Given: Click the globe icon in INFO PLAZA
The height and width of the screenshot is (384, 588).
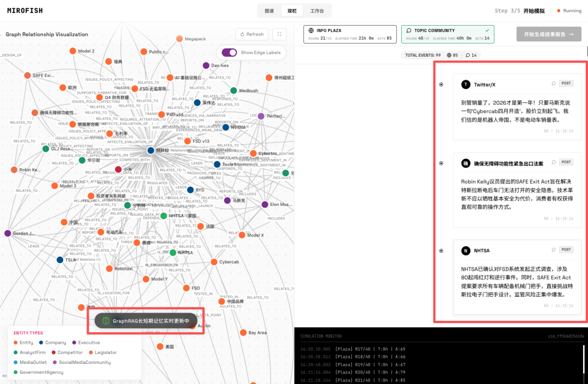Looking at the screenshot, I should 311,31.
